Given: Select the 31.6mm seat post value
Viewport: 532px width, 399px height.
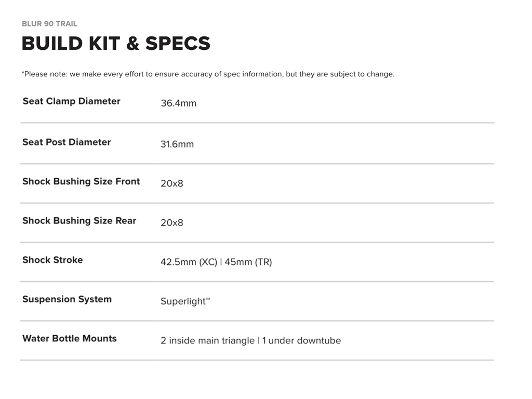Looking at the screenshot, I should (177, 144).
